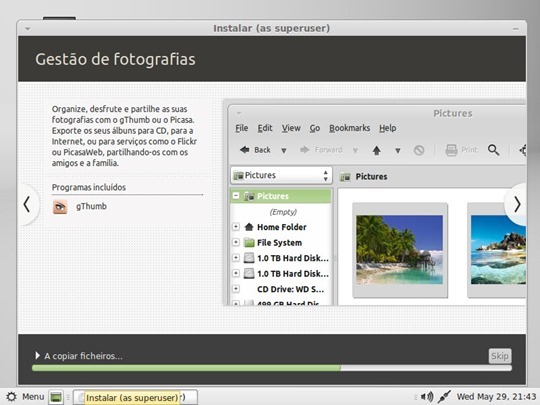
Task: Select the CD Drive: WD S... entry
Action: pos(290,289)
